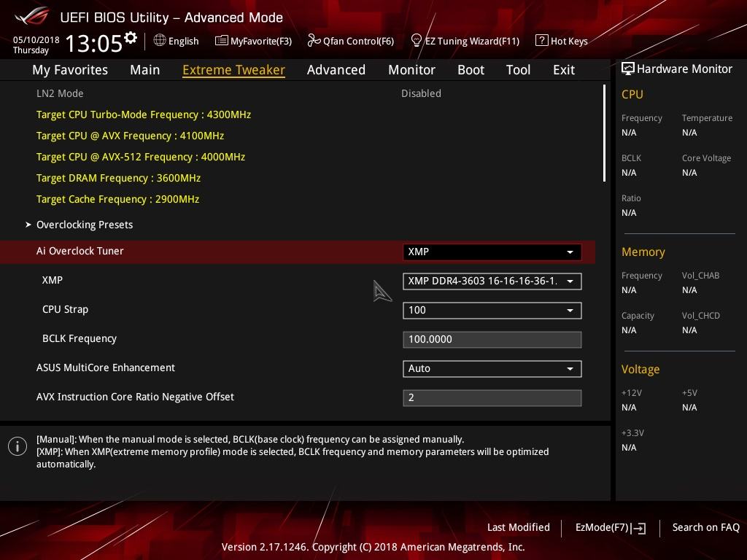This screenshot has height=560, width=747.
Task: Launch EZ Tuning Wizard(F11)
Action: [x=465, y=41]
